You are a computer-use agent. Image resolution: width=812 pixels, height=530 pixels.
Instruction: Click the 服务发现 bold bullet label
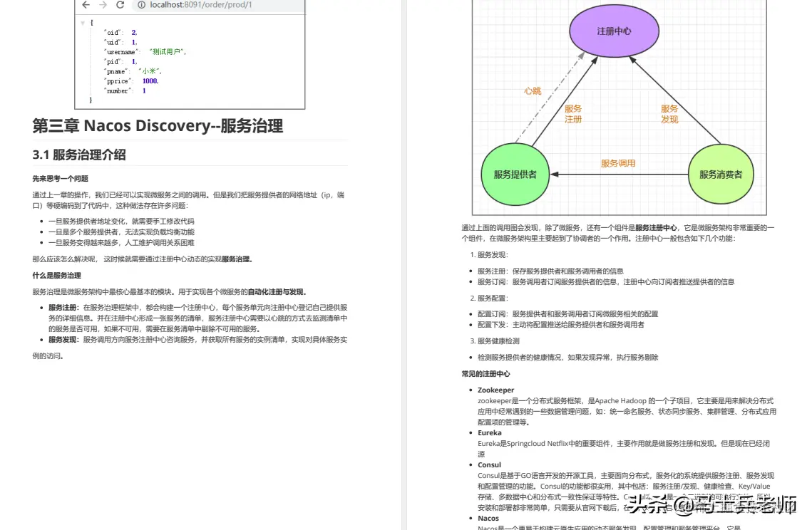point(61,340)
